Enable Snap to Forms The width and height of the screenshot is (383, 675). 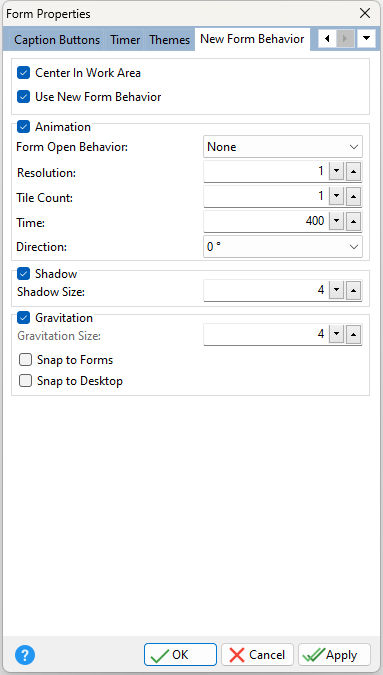click(25, 360)
